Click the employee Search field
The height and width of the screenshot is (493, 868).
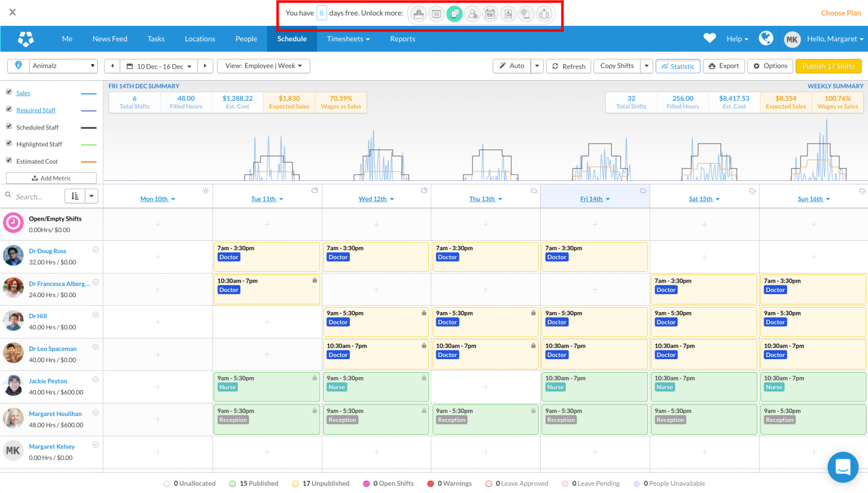(36, 196)
